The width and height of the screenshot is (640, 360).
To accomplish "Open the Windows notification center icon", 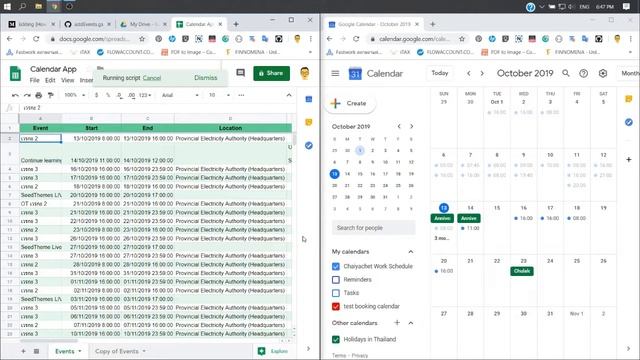I will (626, 7).
